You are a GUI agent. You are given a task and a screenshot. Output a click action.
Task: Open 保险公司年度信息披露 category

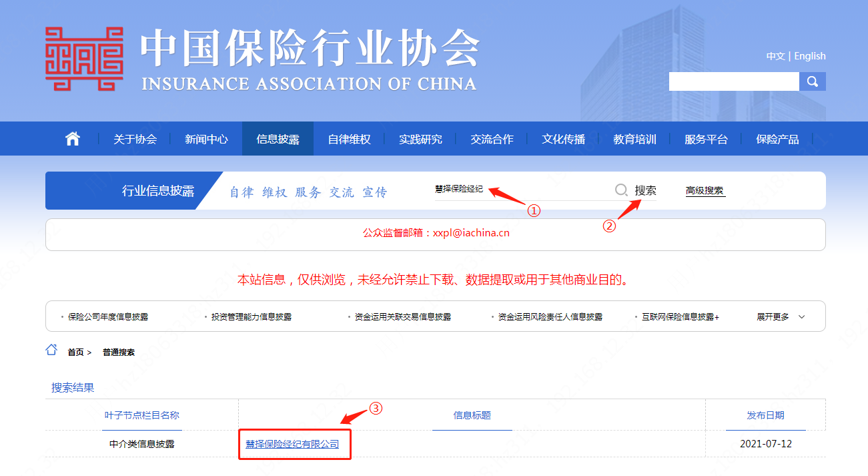pyautogui.click(x=108, y=316)
